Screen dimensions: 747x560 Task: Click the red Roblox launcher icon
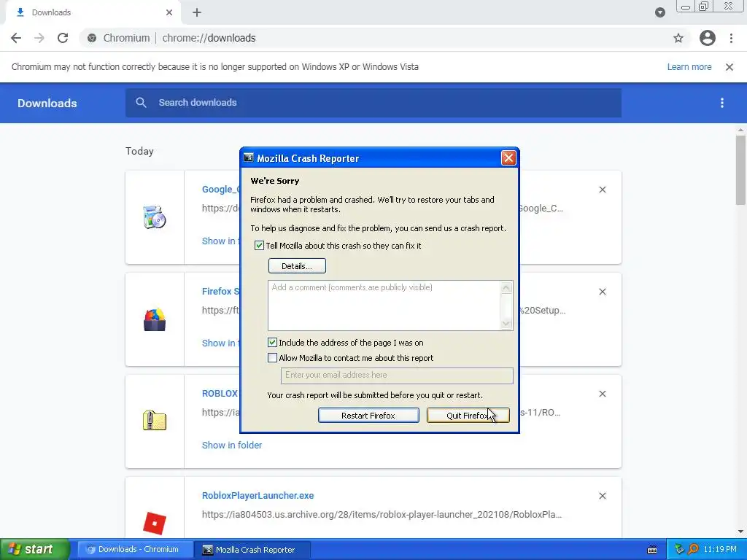point(155,523)
